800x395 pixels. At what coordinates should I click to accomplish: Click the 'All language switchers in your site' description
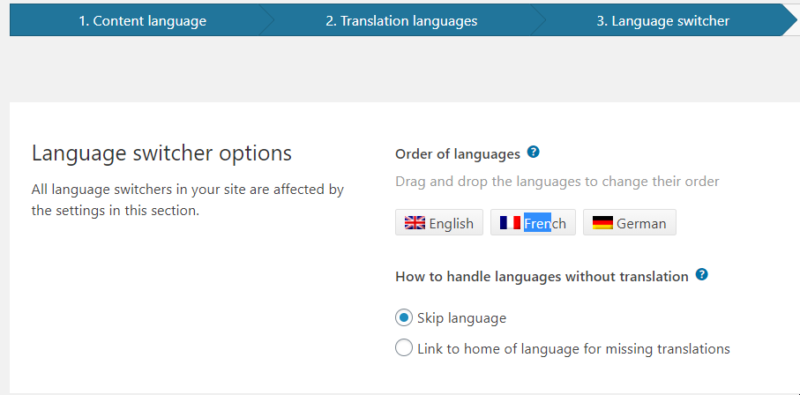click(188, 200)
